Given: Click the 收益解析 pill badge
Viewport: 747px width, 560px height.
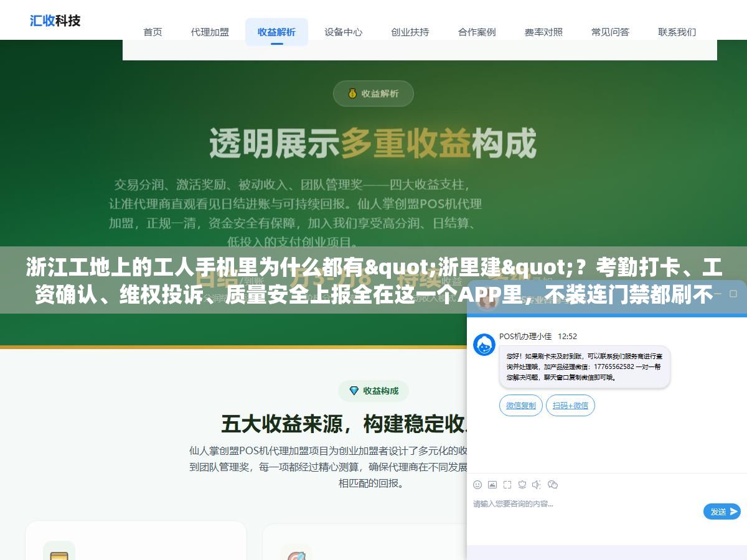Looking at the screenshot, I should (x=374, y=93).
